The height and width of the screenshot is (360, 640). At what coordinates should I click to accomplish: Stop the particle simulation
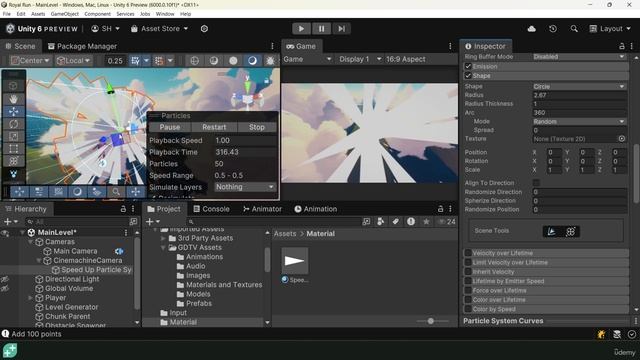coord(257,127)
